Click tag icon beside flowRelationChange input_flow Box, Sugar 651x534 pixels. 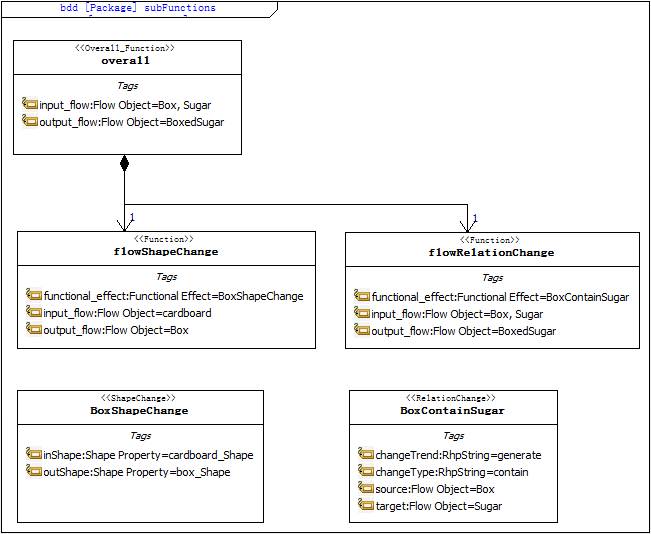pyautogui.click(x=362, y=313)
